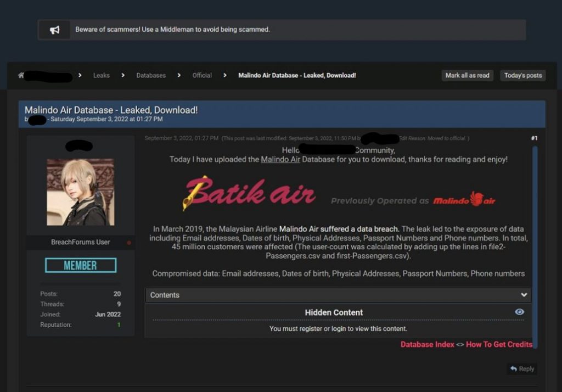Viewport: 562px width, 392px height.
Task: Open How To Get Credits link
Action: [x=499, y=344]
